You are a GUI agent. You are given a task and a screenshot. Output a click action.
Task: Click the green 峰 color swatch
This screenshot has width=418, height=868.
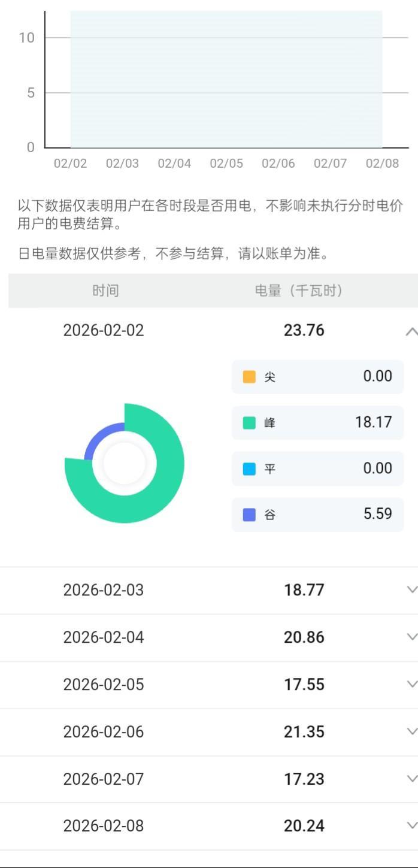[249, 423]
